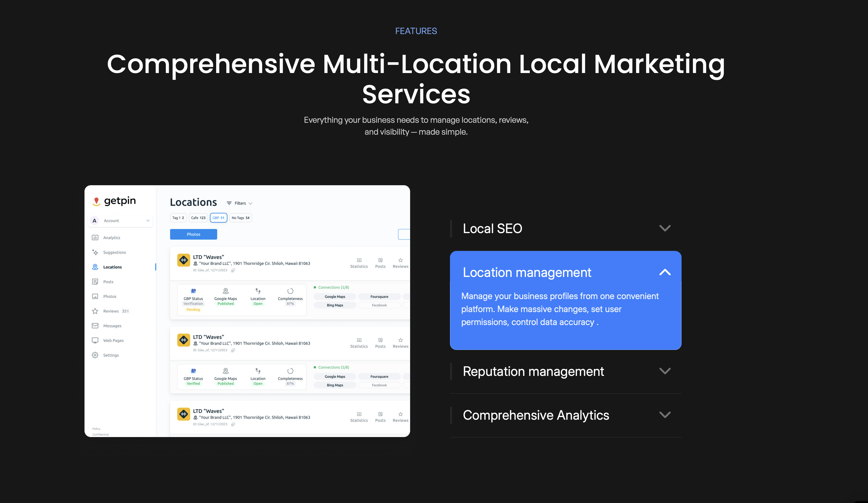The height and width of the screenshot is (503, 868).
Task: Click the getpin logo
Action: [x=114, y=201]
